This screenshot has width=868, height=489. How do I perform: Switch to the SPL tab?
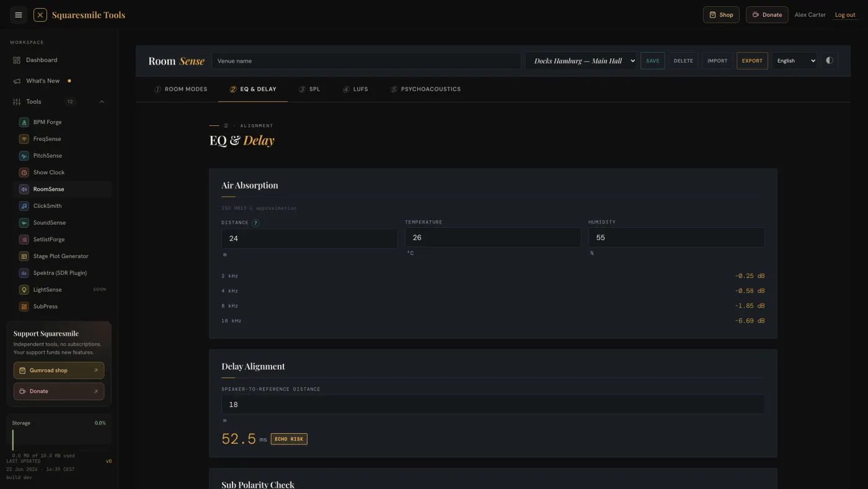(309, 89)
